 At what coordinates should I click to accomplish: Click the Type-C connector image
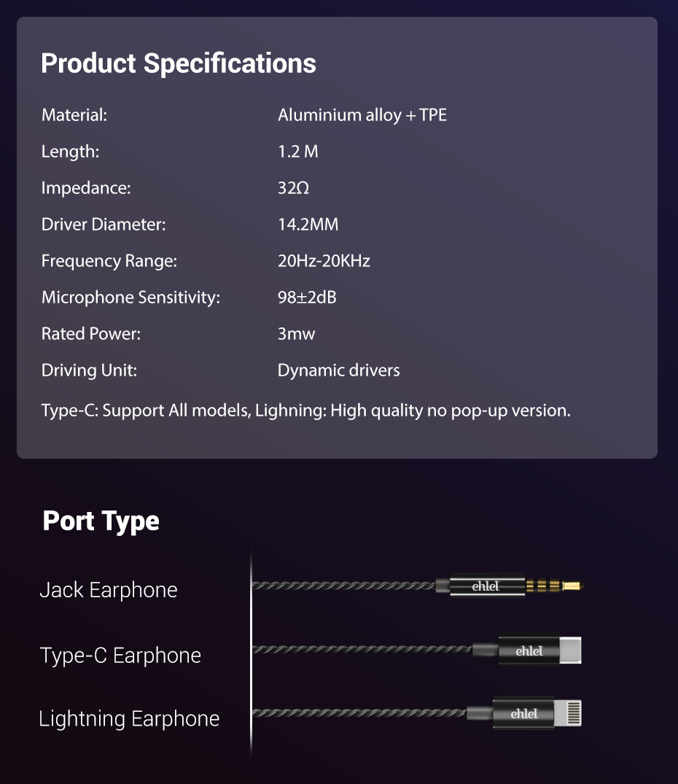pos(539,650)
